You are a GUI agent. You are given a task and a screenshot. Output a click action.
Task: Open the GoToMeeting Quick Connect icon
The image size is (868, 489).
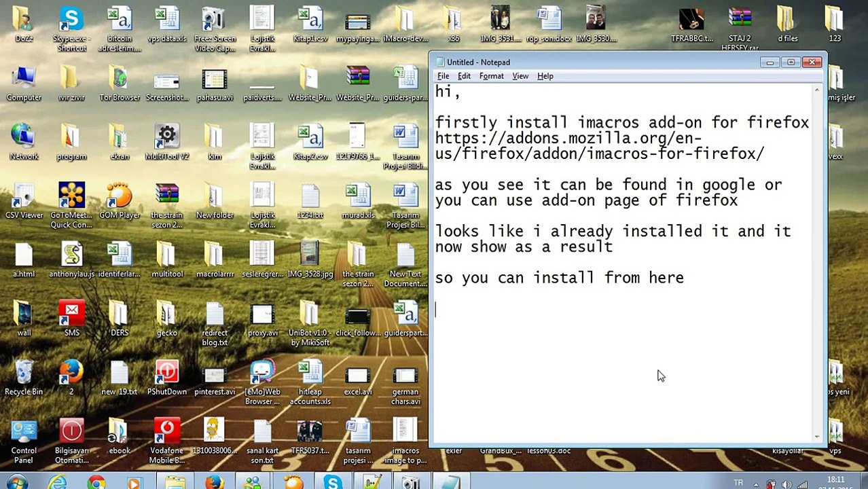click(71, 206)
